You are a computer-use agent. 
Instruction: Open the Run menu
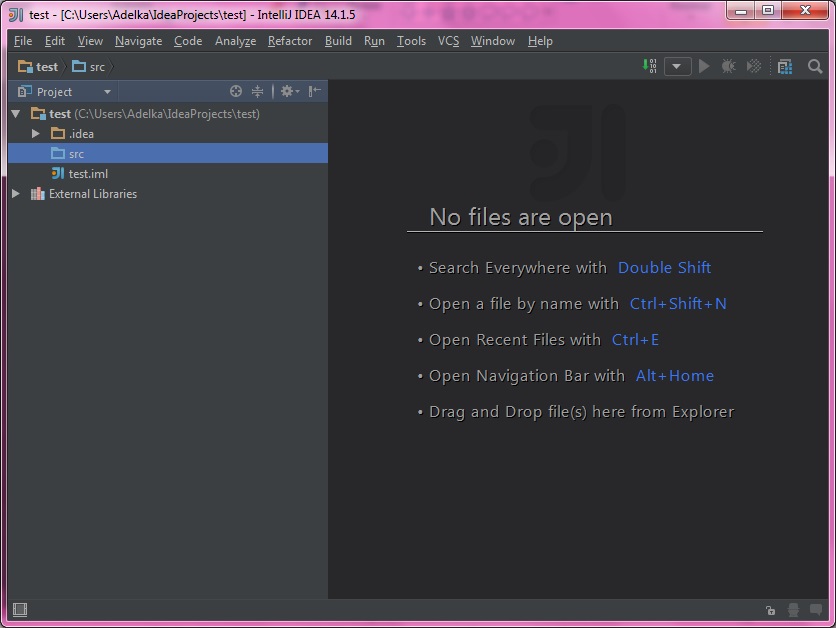tap(374, 41)
